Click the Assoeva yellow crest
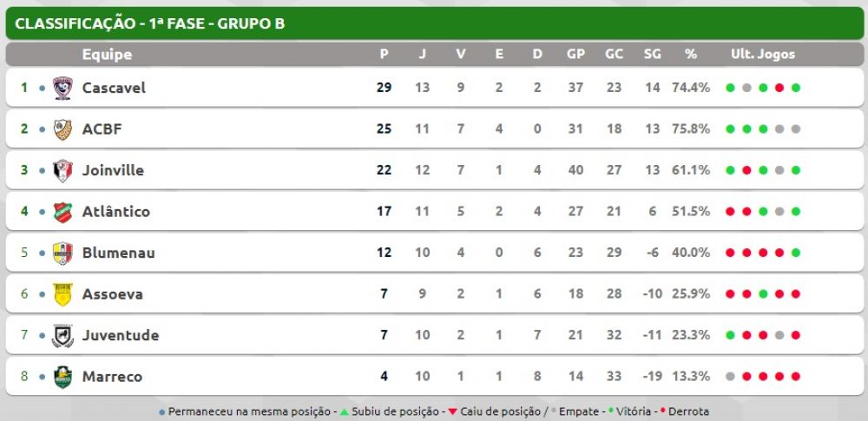The width and height of the screenshot is (868, 421). point(62,294)
